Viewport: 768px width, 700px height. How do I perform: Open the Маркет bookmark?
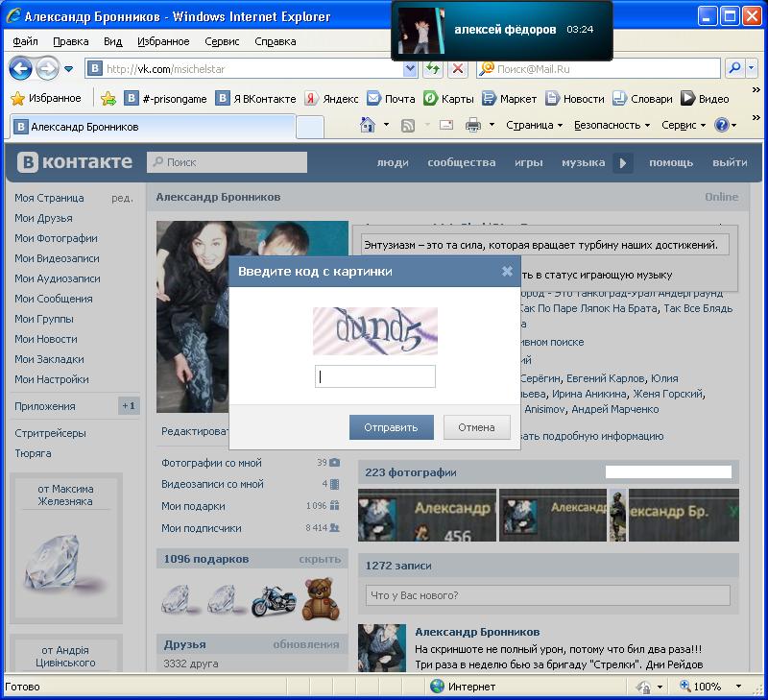509,99
